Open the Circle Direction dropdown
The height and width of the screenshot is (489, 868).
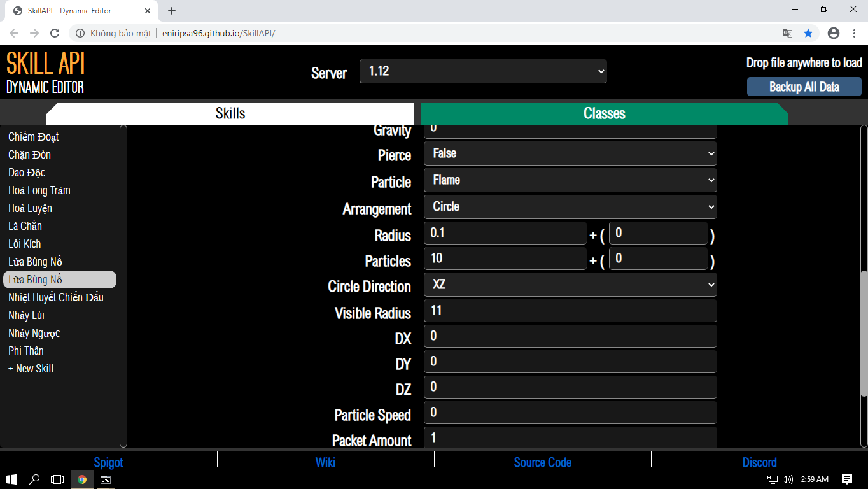[x=570, y=285]
